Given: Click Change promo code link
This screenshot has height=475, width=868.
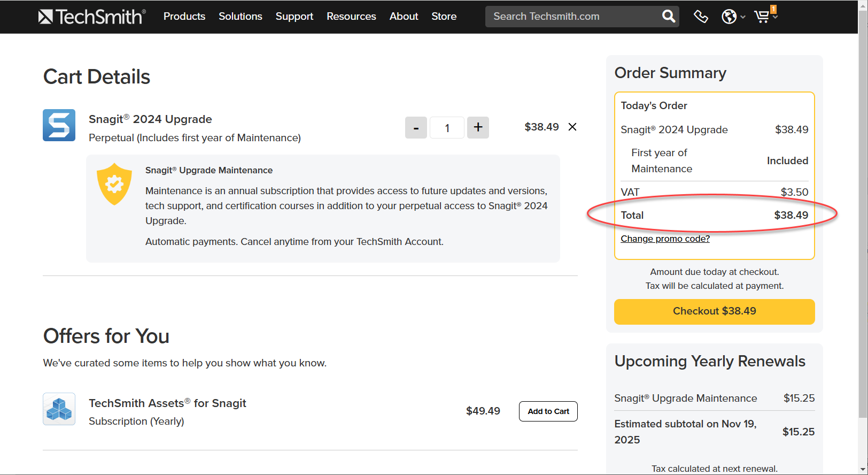Looking at the screenshot, I should point(665,239).
